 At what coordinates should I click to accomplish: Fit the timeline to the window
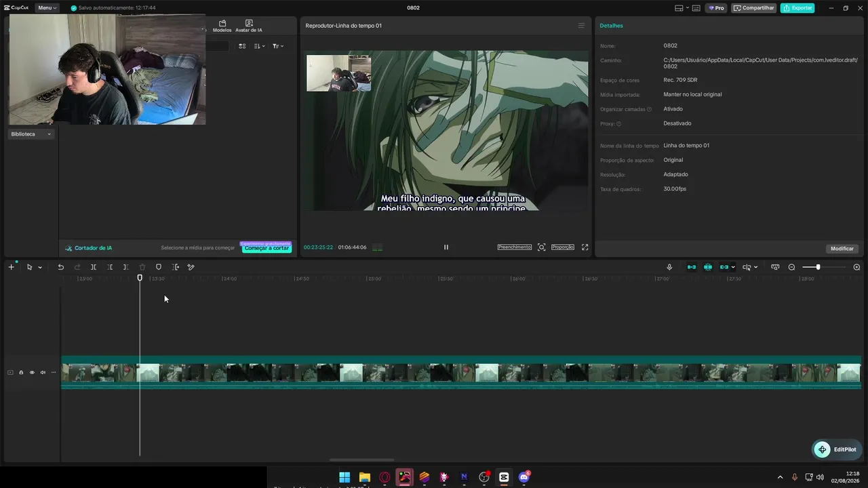point(775,267)
